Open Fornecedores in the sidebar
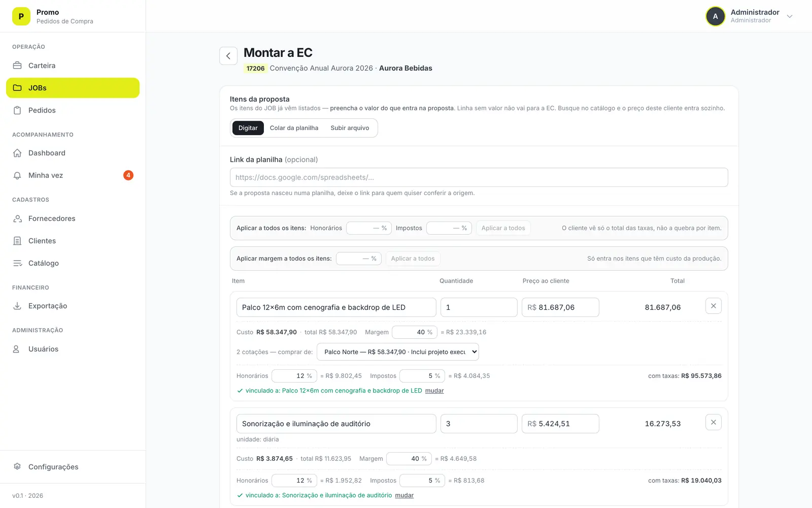 tap(73, 218)
